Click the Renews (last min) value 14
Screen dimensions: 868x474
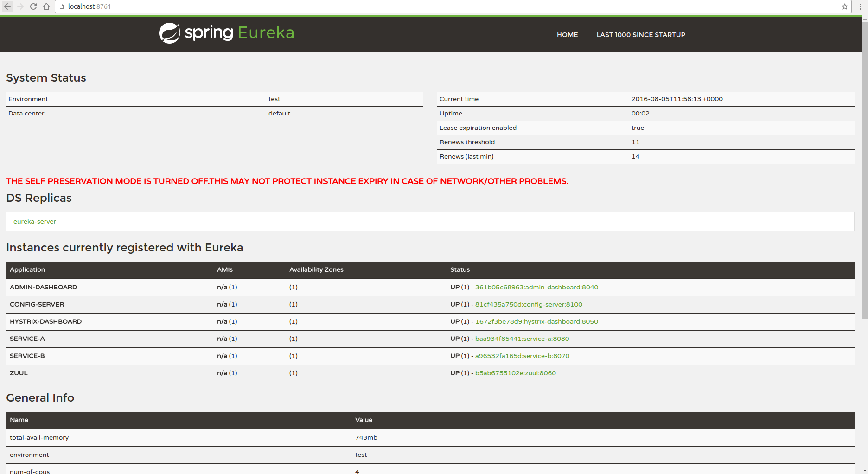pos(635,156)
